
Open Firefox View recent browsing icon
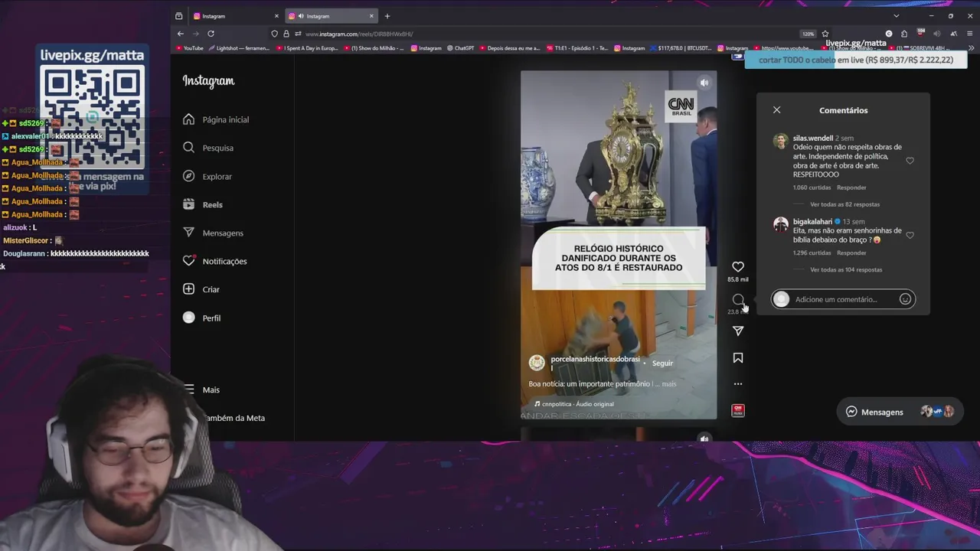(x=178, y=16)
